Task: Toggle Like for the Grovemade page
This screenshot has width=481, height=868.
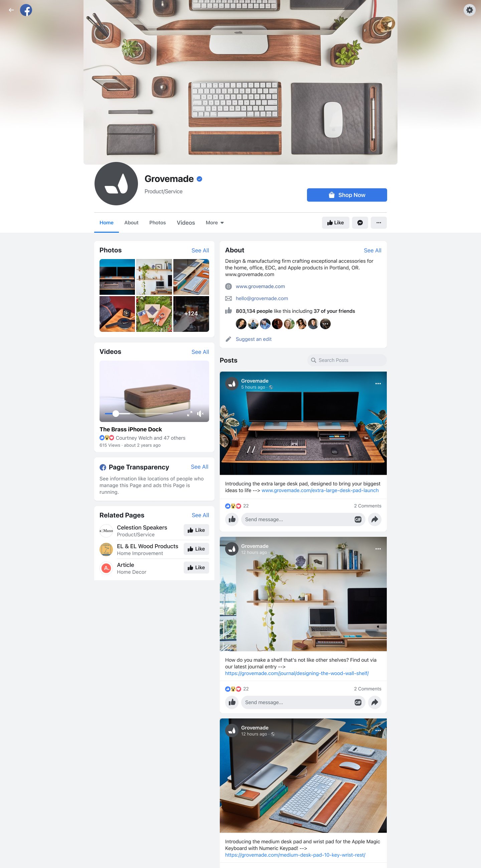Action: [335, 223]
